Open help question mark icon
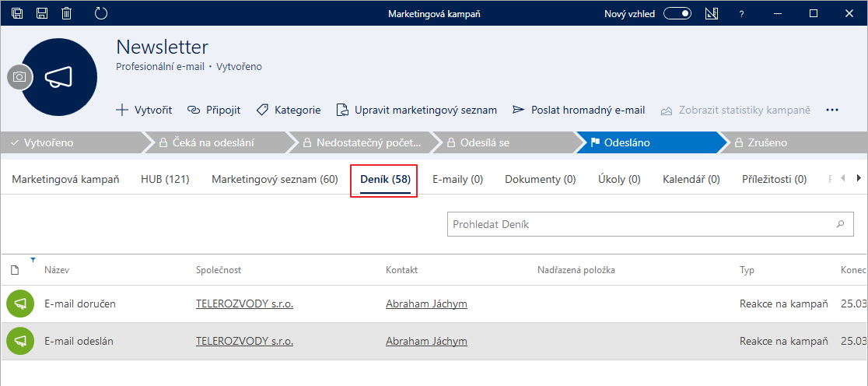Viewport: 868px width, 386px height. (x=742, y=15)
